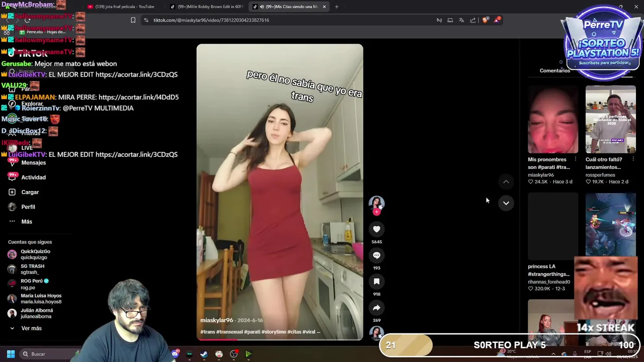644x362 pixels.
Task: Open Brave Shields lion icon
Action: tap(485, 20)
